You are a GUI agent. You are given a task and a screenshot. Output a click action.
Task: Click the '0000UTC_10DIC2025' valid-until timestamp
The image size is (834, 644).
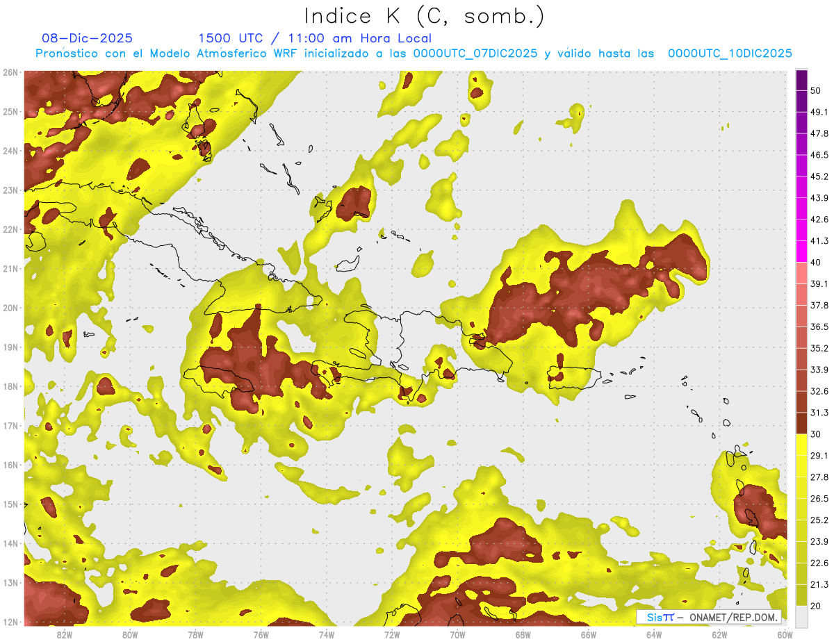[x=730, y=53]
